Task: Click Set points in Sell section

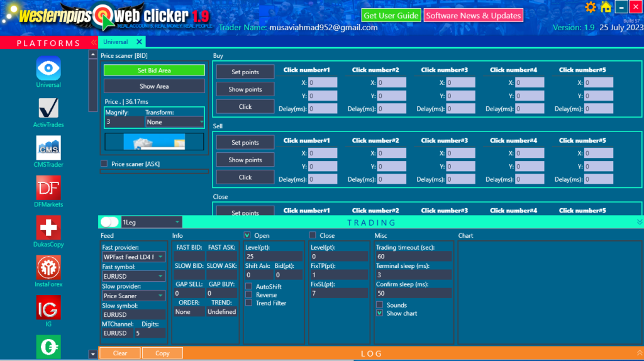Action: click(245, 143)
